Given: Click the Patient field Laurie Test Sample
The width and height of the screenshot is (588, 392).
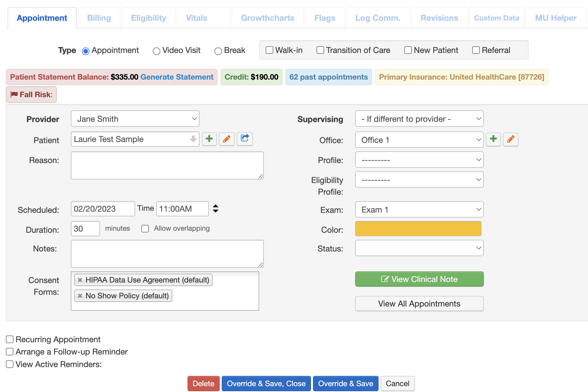Looking at the screenshot, I should click(135, 139).
